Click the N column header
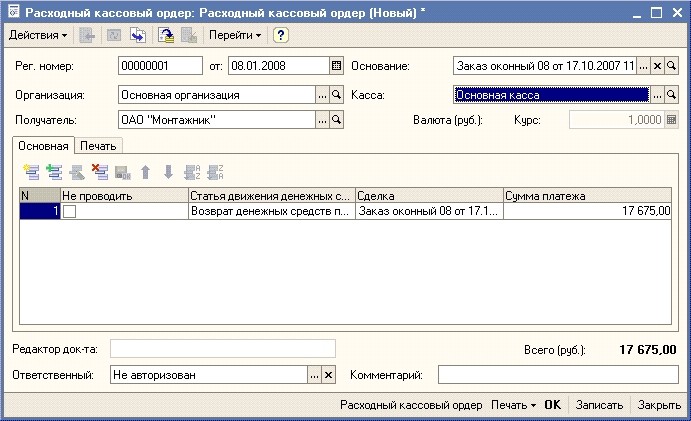This screenshot has height=421, width=691. click(x=40, y=196)
